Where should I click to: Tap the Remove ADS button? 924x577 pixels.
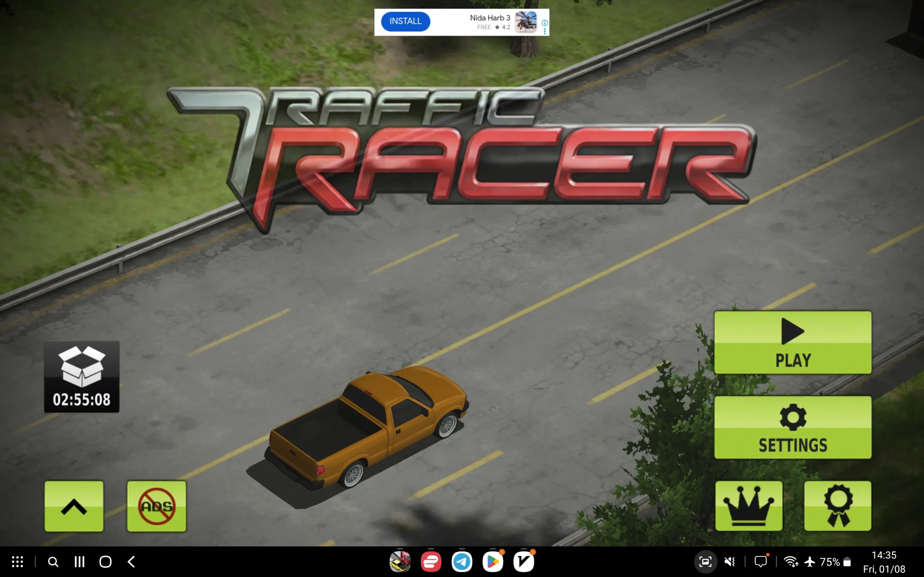point(156,506)
